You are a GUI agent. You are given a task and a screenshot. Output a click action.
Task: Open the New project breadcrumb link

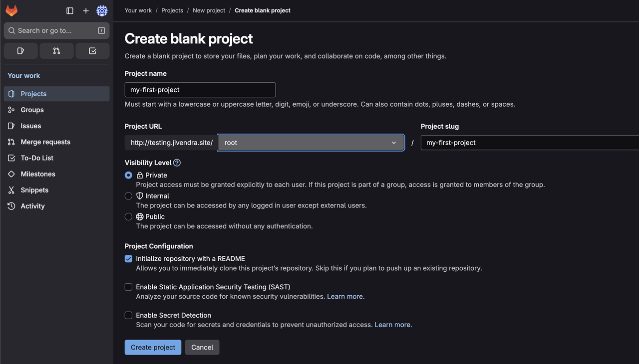pyautogui.click(x=209, y=10)
